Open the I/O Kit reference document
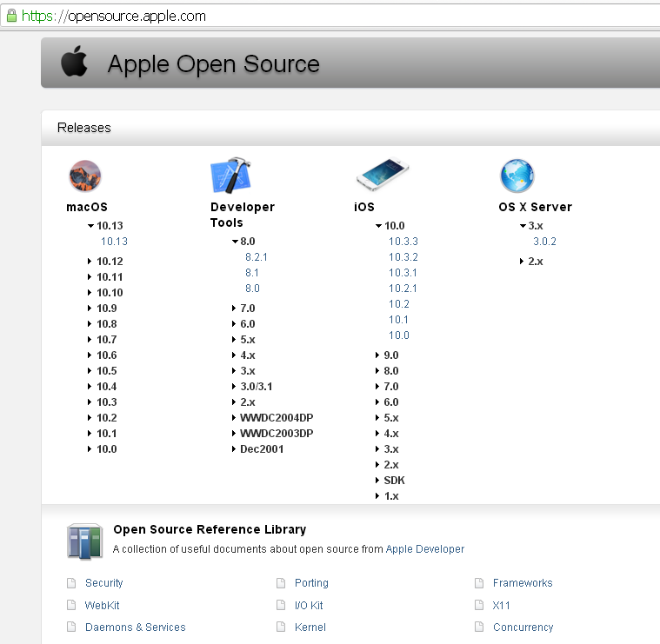This screenshot has height=644, width=660. click(309, 605)
